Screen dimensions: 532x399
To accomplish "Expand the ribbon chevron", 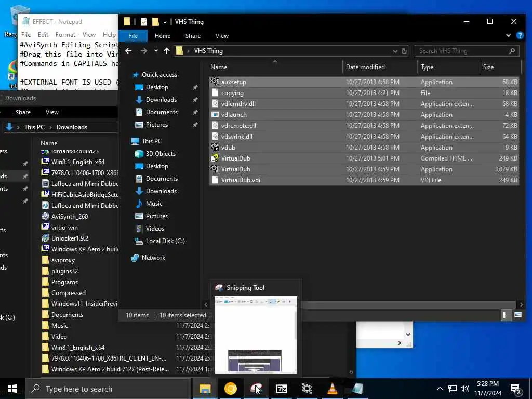I will tap(508, 35).
